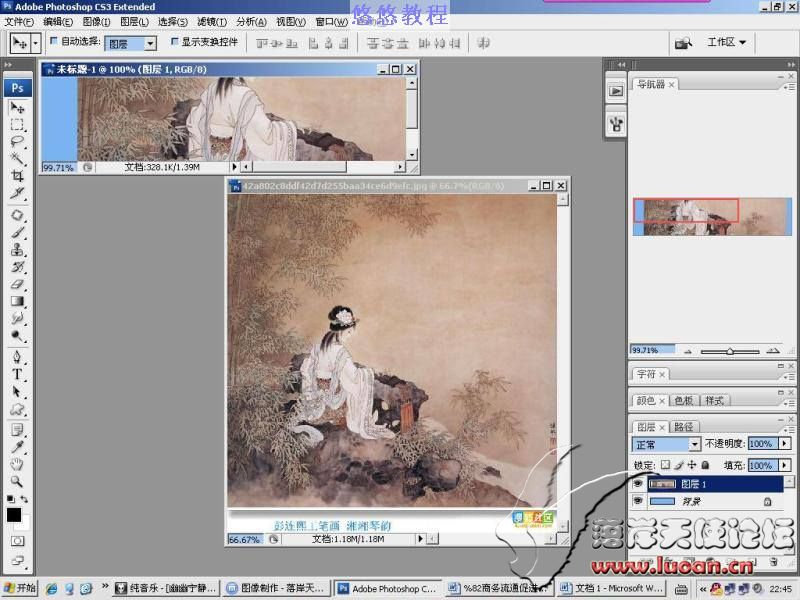Open the tool preset picker arrow
Viewport: 800px width, 600px height.
pos(35,43)
